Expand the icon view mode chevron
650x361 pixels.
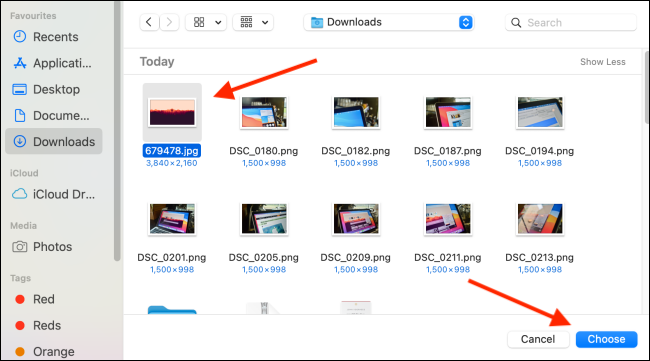click(x=218, y=22)
